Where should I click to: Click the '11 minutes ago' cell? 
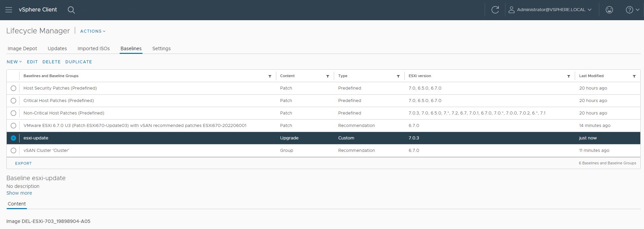pos(594,151)
